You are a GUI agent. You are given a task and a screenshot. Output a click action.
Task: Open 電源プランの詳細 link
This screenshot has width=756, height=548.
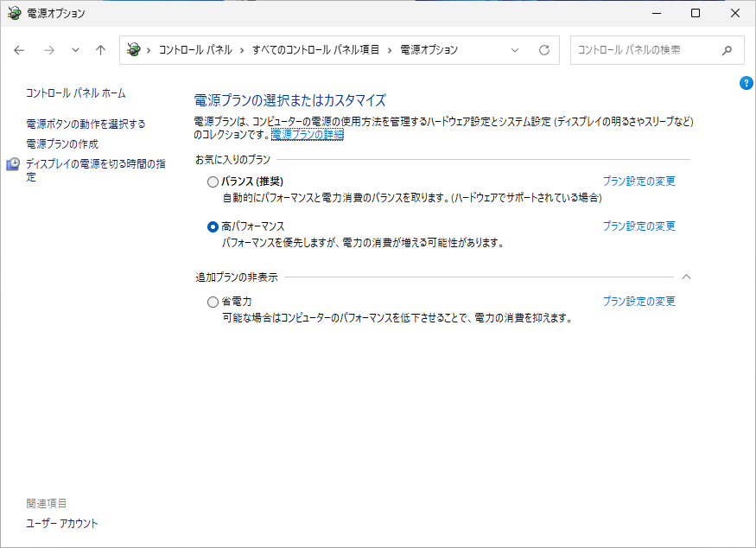coord(308,135)
